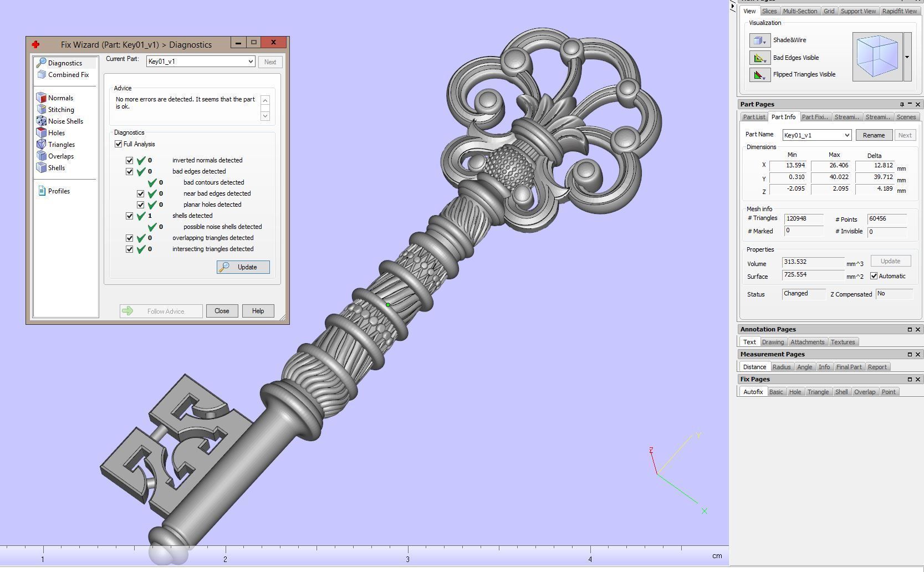The image size is (924, 572).
Task: Uncheck the Full Analysis checkbox
Action: (x=119, y=144)
